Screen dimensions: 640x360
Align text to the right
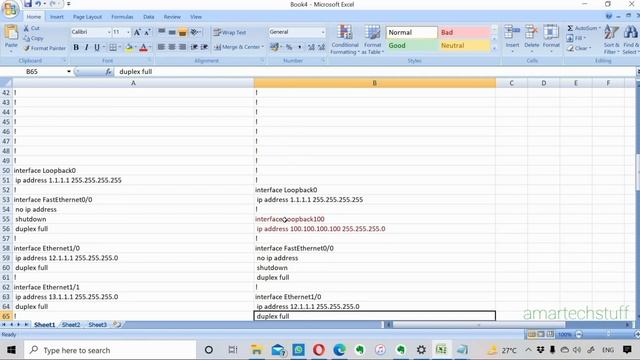[182, 47]
